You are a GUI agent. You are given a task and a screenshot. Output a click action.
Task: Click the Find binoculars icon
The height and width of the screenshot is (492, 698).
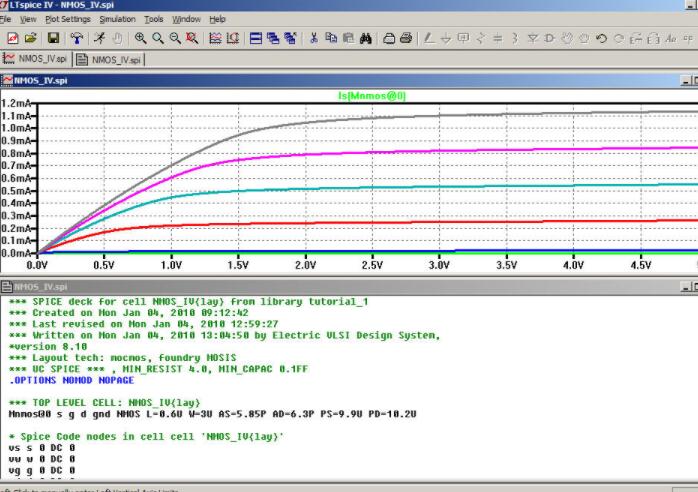click(x=366, y=38)
